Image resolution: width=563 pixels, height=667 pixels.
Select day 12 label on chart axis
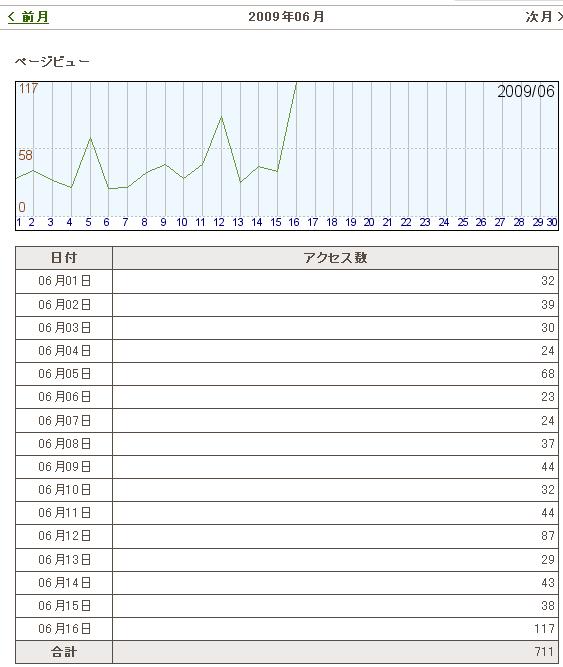219,222
